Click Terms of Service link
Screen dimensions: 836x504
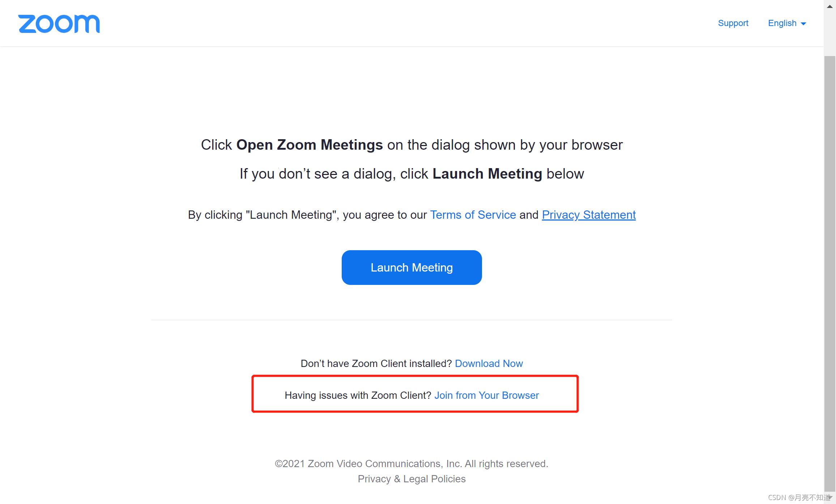[x=472, y=214]
